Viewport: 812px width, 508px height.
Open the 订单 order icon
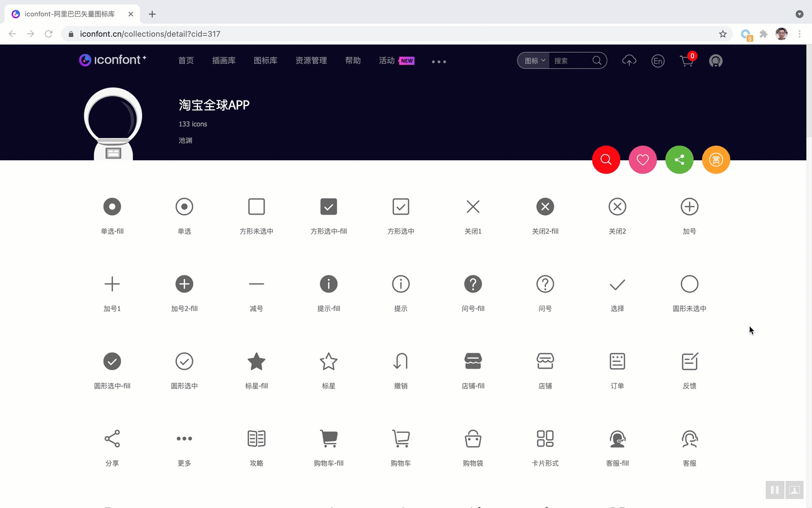pyautogui.click(x=617, y=361)
